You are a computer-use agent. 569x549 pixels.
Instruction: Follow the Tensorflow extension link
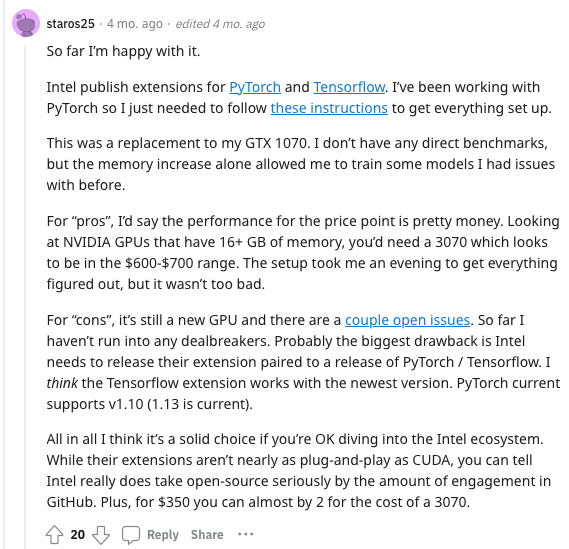coord(349,87)
